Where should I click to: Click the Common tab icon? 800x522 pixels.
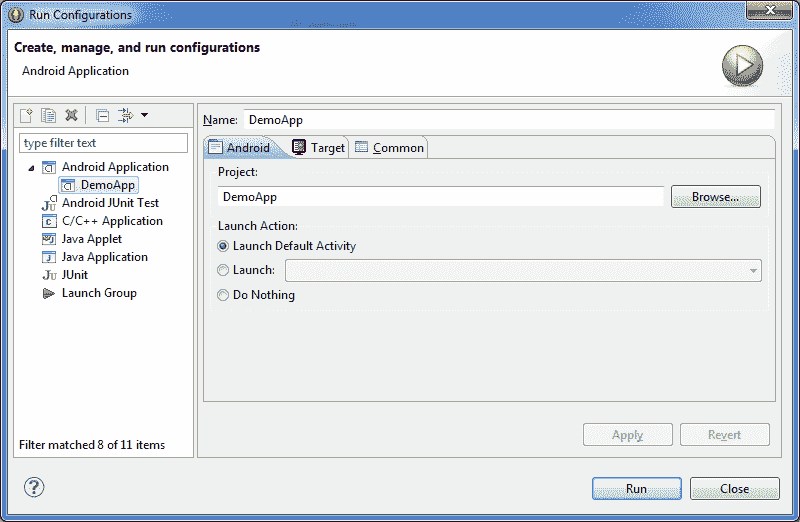361,147
